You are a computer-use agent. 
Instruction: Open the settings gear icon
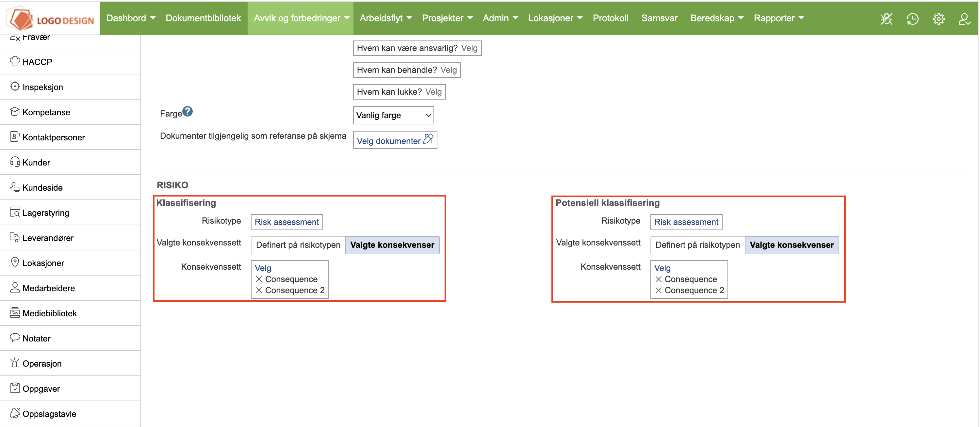(939, 19)
